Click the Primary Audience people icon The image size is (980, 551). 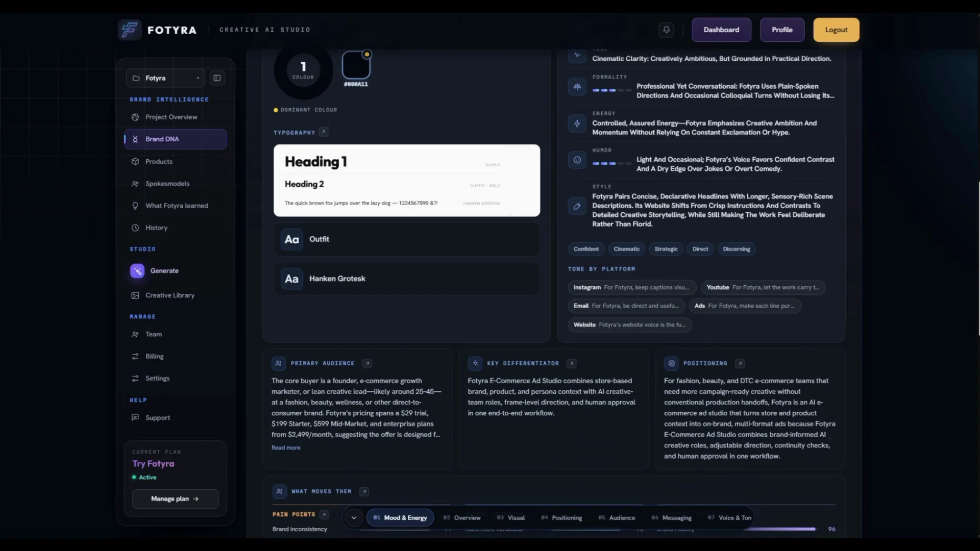[279, 363]
